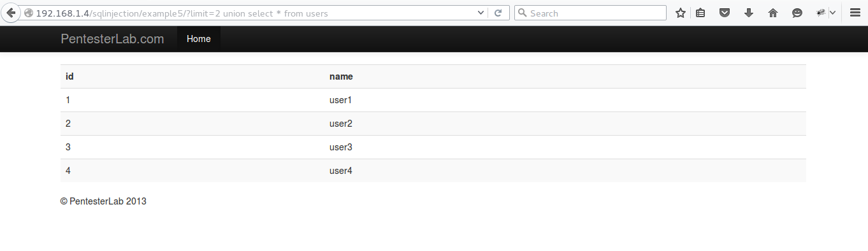Focus the Search input field
The width and height of the screenshot is (868, 251).
point(590,13)
